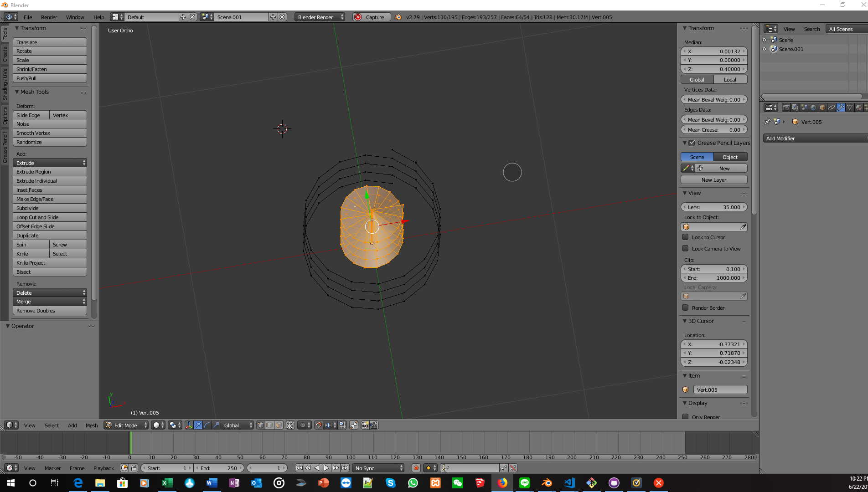Viewport: 868px width, 492px height.
Task: Play animation forward
Action: click(326, 468)
